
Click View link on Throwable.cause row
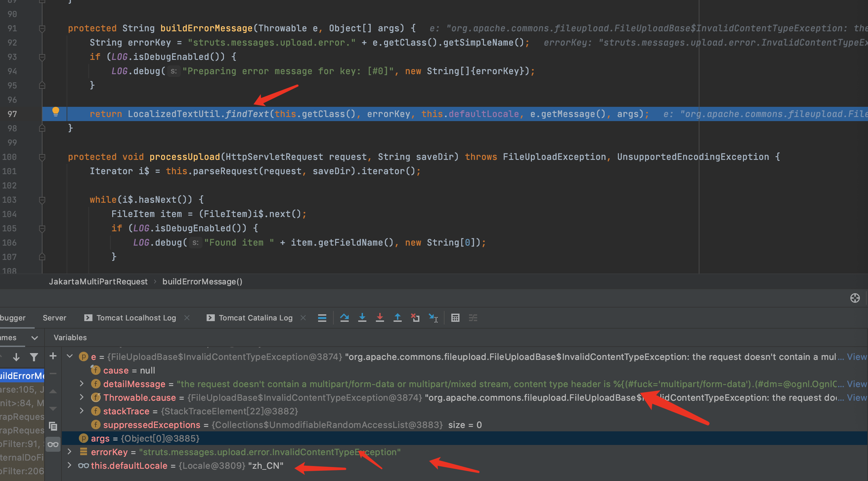click(x=857, y=397)
